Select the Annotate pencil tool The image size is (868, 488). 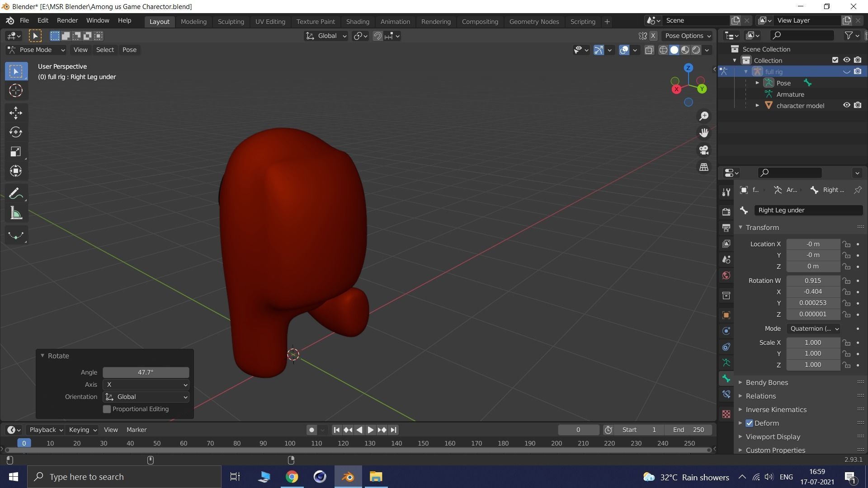click(16, 194)
